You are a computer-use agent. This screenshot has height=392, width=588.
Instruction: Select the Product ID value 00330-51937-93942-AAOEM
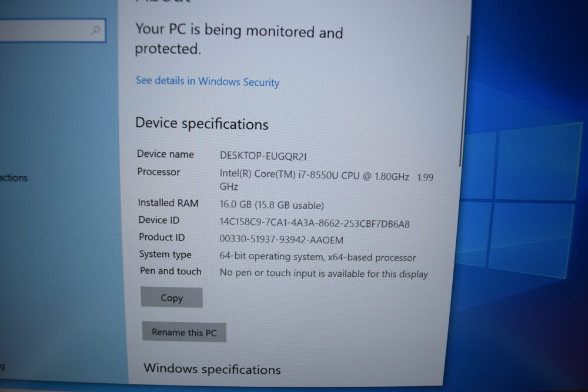pos(281,239)
